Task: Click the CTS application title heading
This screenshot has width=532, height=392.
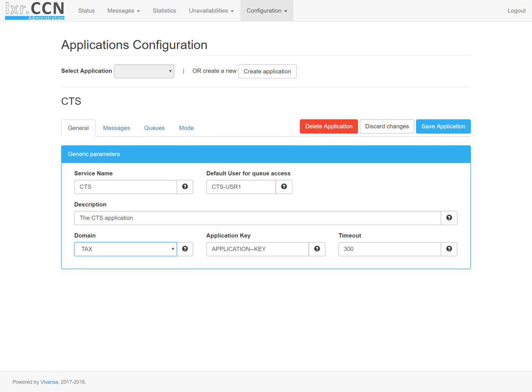Action: point(71,101)
